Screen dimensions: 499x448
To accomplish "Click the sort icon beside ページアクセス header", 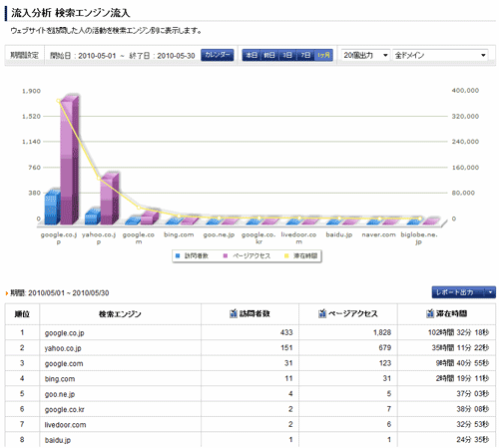I will coord(322,313).
